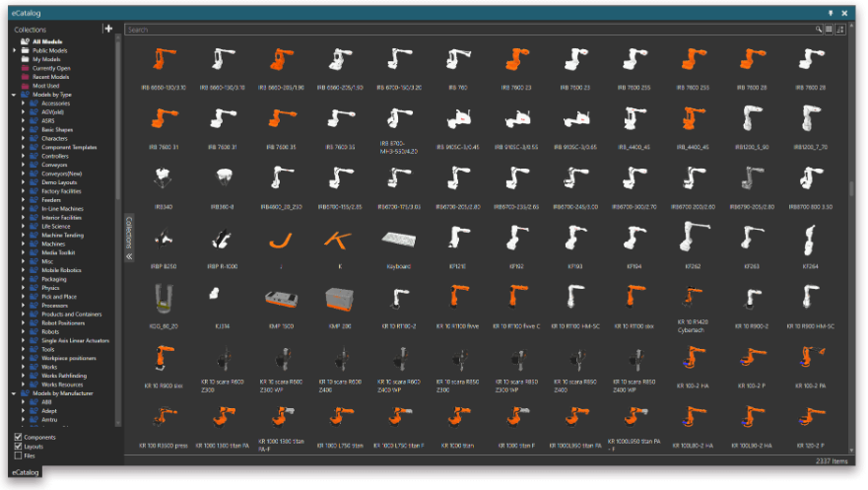Select the Works Pathfinding category

click(x=64, y=376)
